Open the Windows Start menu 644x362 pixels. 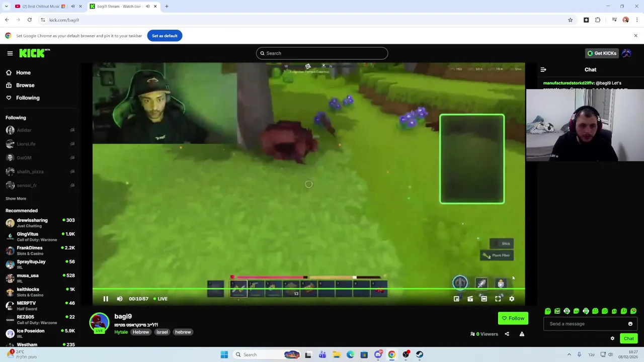(x=224, y=354)
